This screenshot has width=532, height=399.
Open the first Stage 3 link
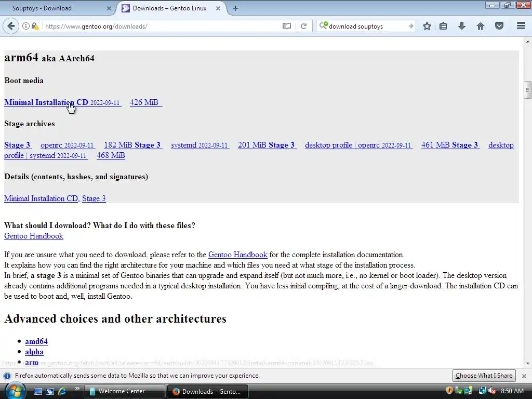18,145
